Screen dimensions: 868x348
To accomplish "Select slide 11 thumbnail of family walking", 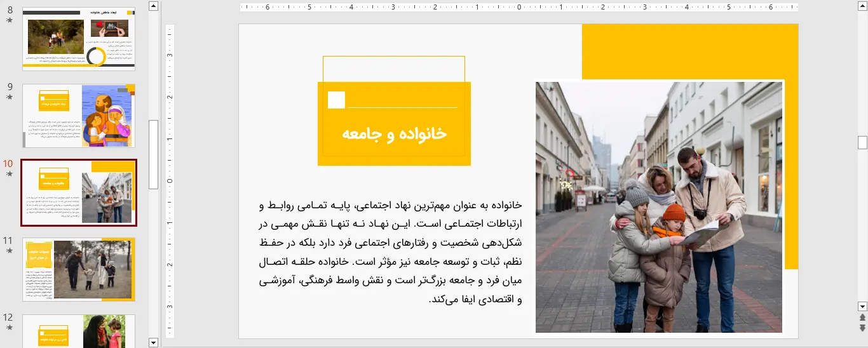I will [x=79, y=269].
